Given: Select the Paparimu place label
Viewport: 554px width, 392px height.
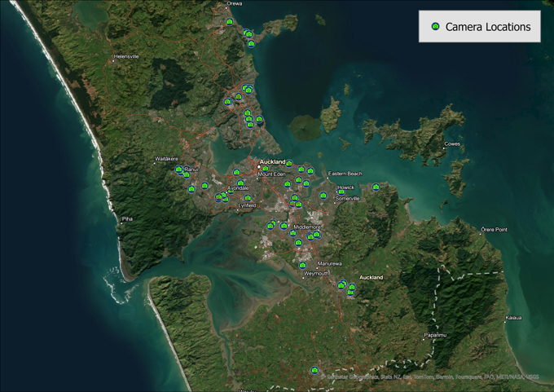Looking at the screenshot, I should 435,335.
